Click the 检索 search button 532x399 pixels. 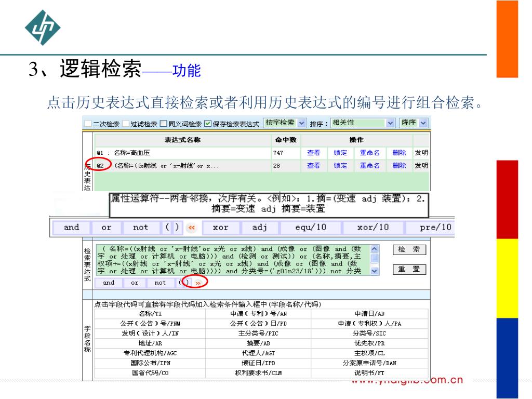click(409, 249)
